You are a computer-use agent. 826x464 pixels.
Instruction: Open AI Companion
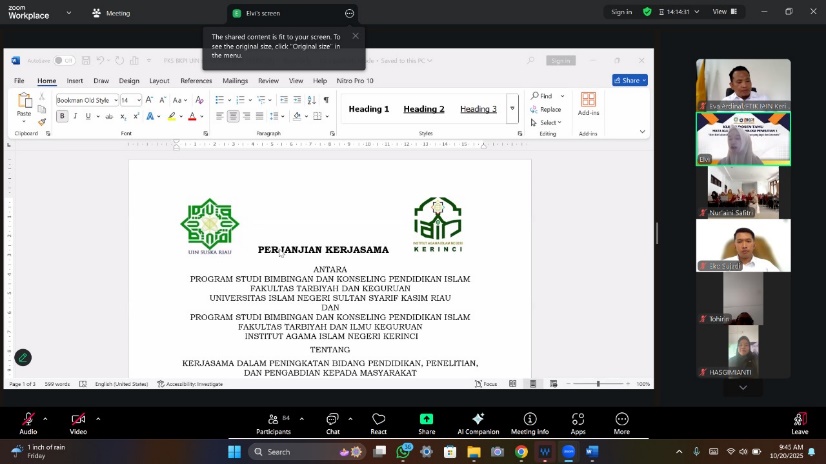click(x=478, y=420)
